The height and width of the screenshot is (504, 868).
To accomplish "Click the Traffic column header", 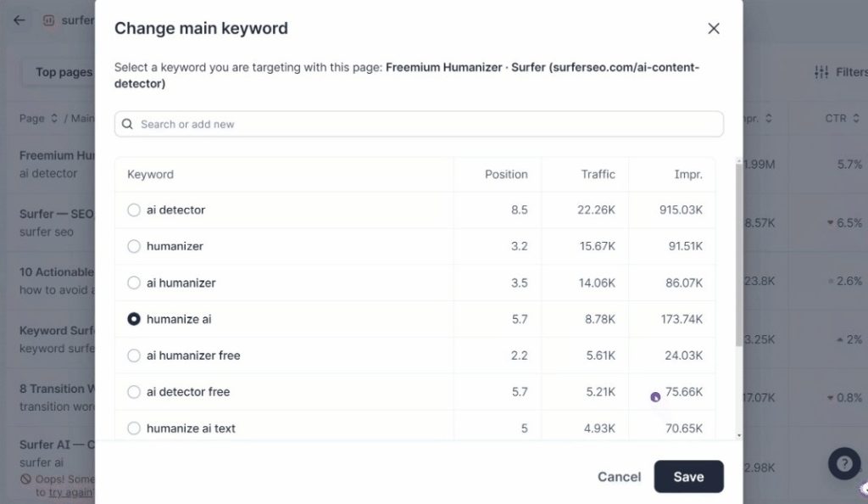I will [x=598, y=174].
